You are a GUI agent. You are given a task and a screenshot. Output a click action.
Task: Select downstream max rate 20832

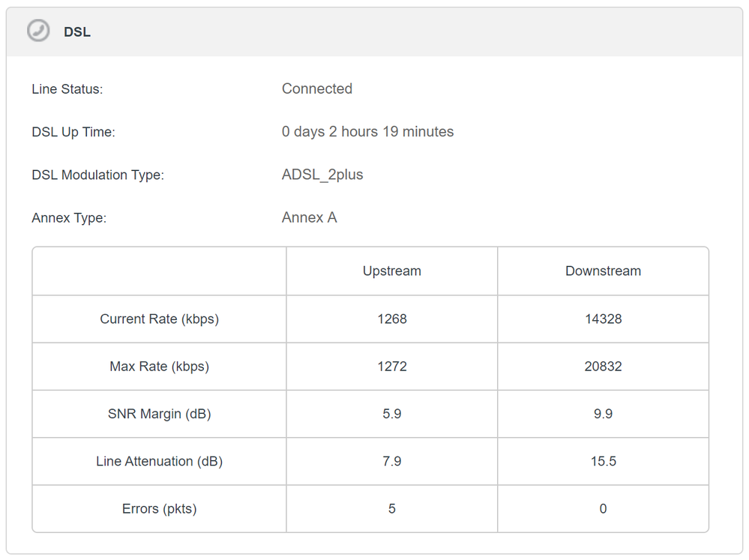pyautogui.click(x=603, y=367)
